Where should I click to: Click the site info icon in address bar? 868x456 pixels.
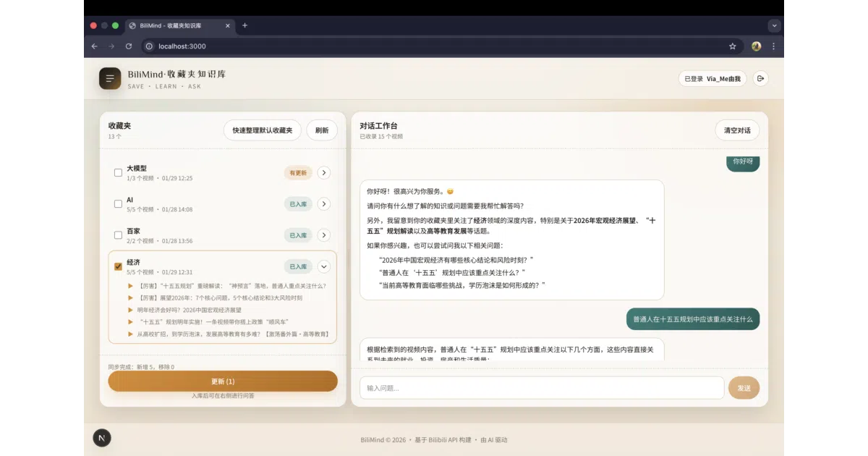click(149, 46)
